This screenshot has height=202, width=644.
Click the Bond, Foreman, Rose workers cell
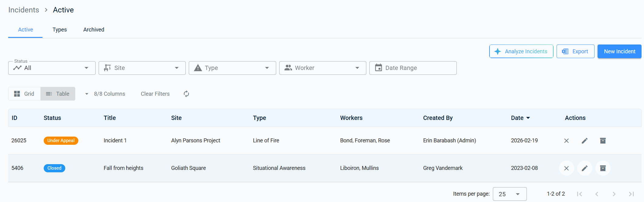[x=365, y=141]
